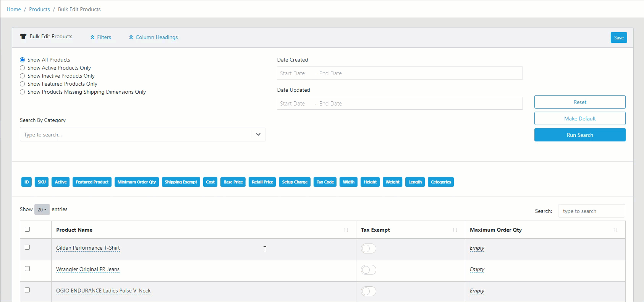644x302 pixels.
Task: Add the Featured Product column heading tag
Action: tap(92, 182)
